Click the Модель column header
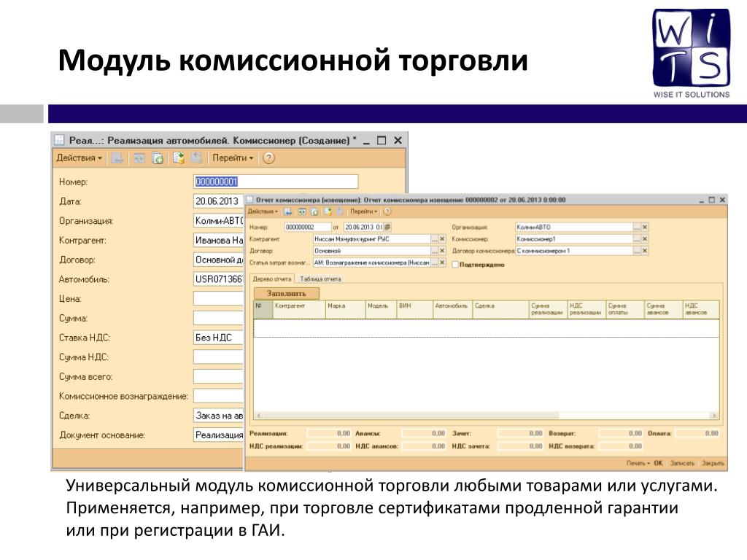Image resolution: width=747 pixels, height=560 pixels. [x=381, y=309]
